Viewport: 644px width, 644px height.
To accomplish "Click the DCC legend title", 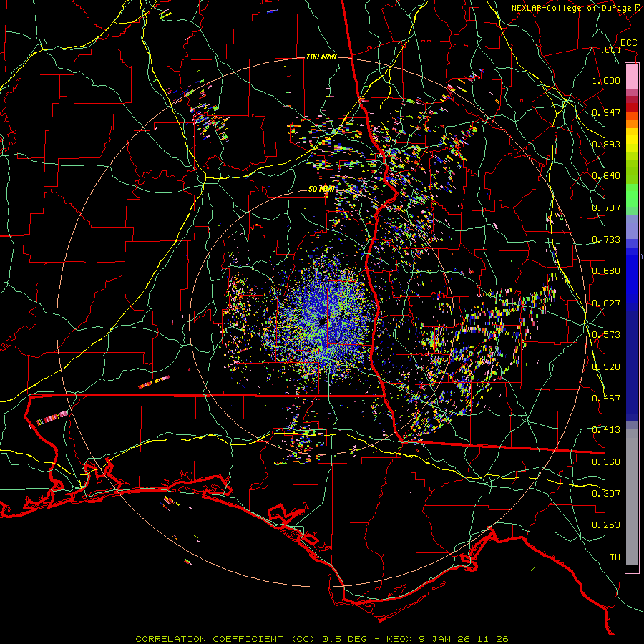I will coord(629,43).
